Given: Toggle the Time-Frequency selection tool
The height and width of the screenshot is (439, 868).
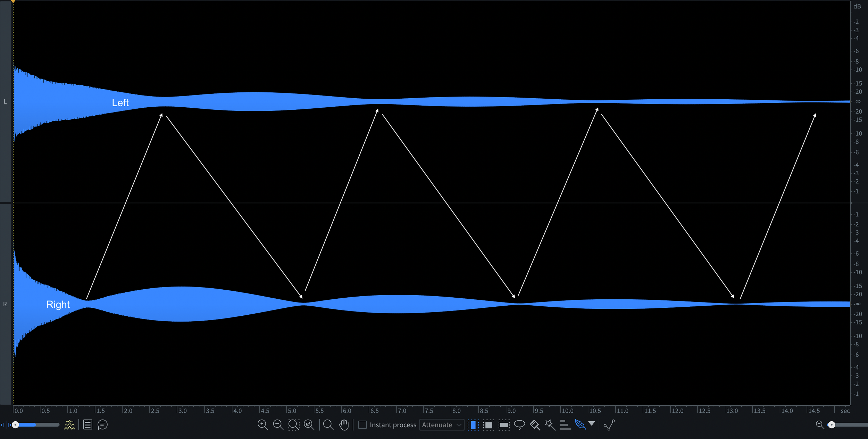Looking at the screenshot, I should (489, 424).
